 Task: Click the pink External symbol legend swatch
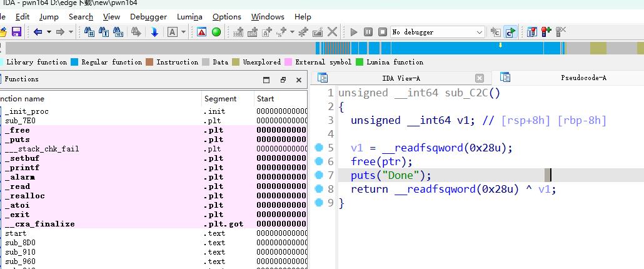pos(288,62)
